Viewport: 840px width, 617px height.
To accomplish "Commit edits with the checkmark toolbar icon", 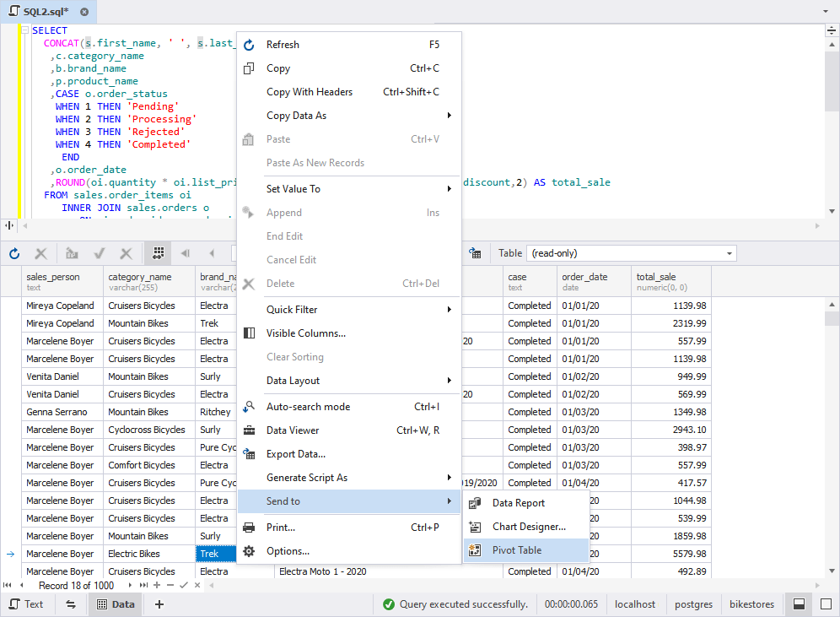I will click(x=100, y=253).
